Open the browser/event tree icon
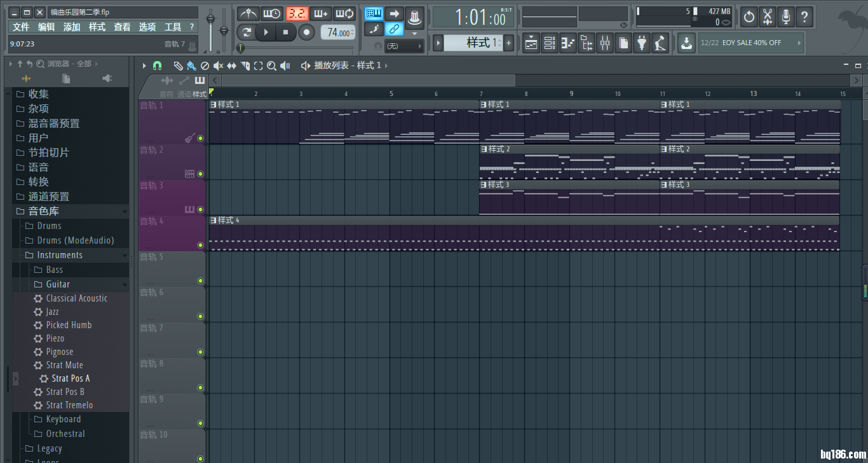The width and height of the screenshot is (868, 463). [x=587, y=43]
